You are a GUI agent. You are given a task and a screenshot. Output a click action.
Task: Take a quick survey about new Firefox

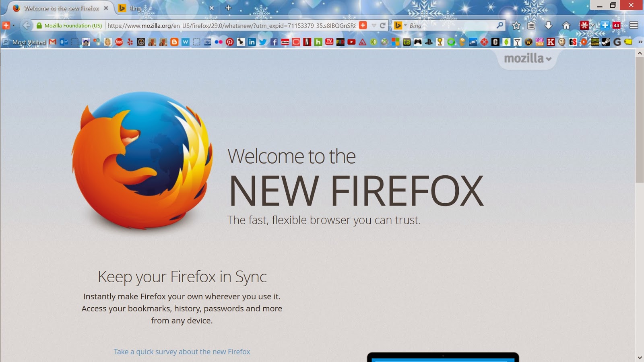point(182,352)
